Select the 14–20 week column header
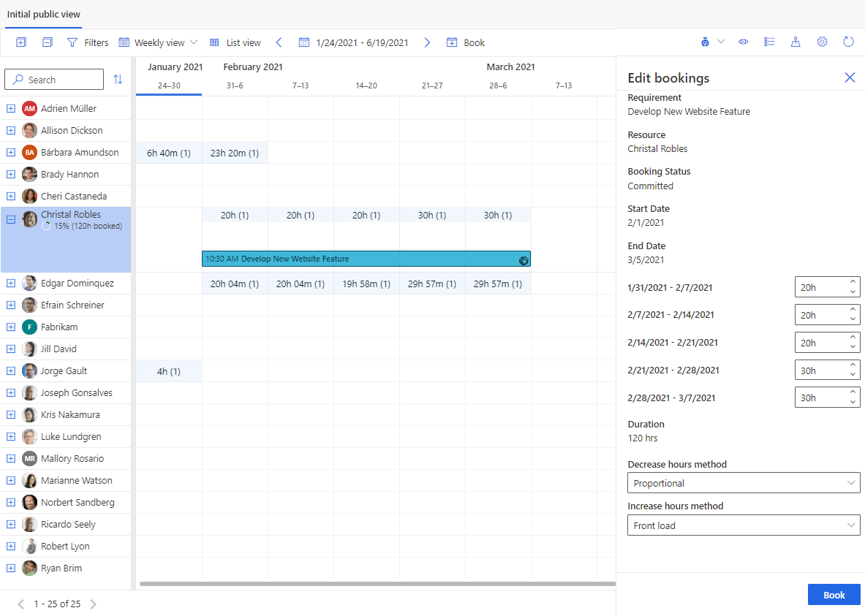Screen dimensions: 865x616 click(366, 85)
